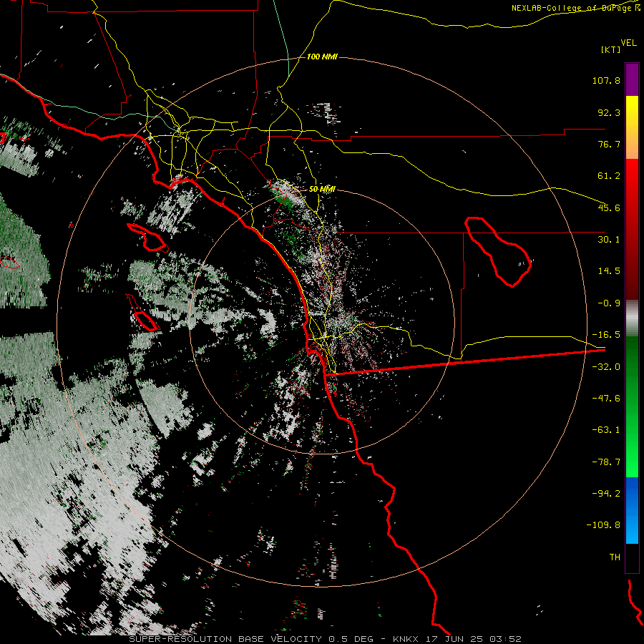Viewport: 644px width, 644px height.
Task: Select the -63.1 legend value
Action: (606, 430)
